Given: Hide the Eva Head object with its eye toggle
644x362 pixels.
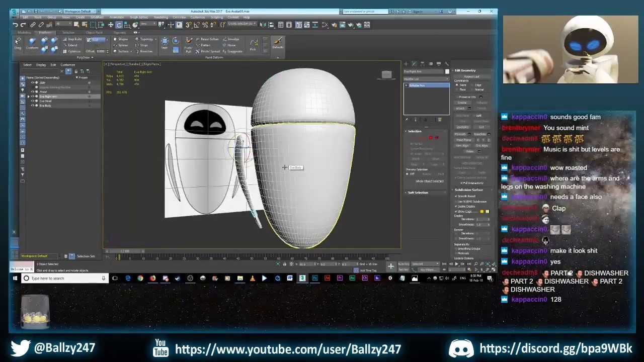Looking at the screenshot, I should point(33,101).
